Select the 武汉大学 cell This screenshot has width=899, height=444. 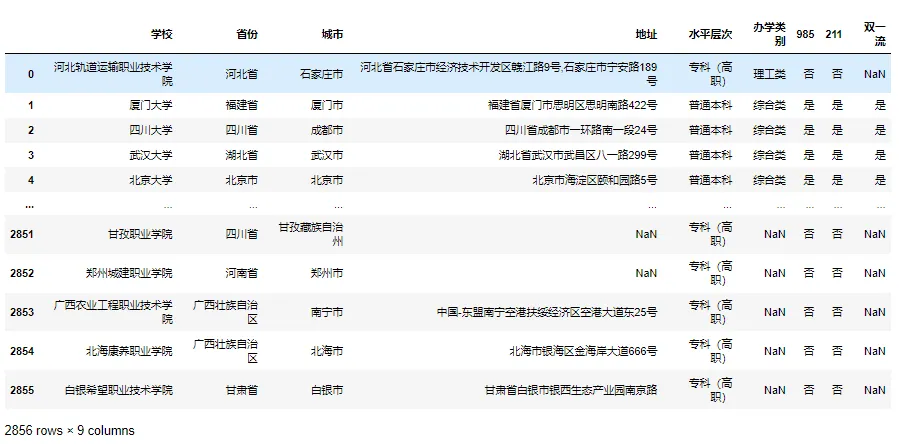[x=151, y=155]
